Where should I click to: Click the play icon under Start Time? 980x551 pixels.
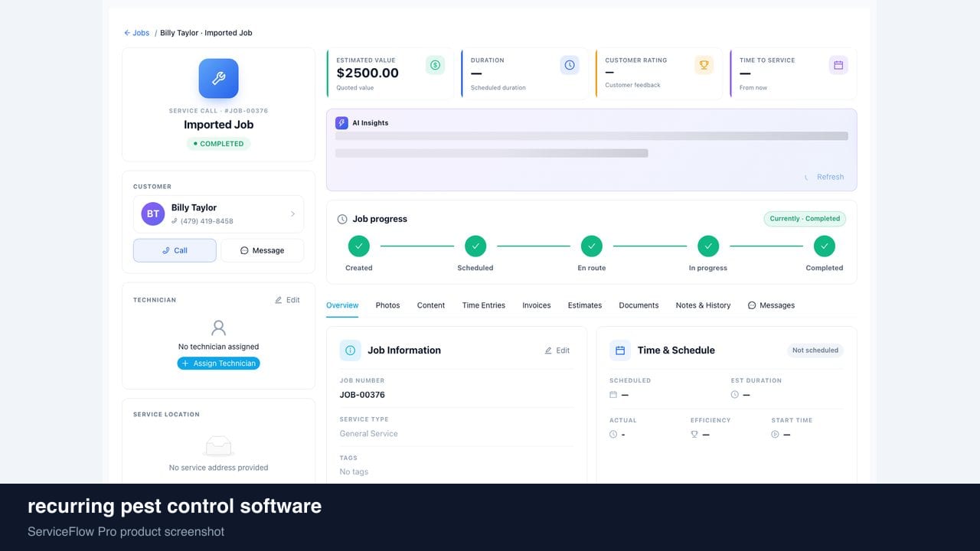pos(775,435)
